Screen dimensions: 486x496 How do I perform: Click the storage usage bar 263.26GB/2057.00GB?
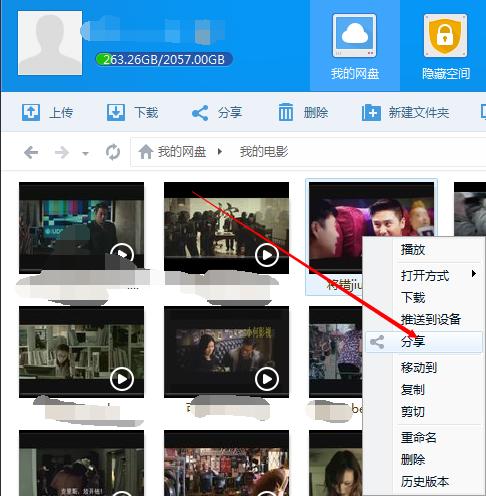click(x=164, y=60)
